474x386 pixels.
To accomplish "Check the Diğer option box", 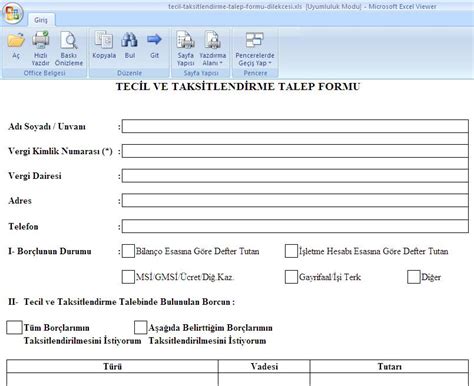I will [414, 277].
